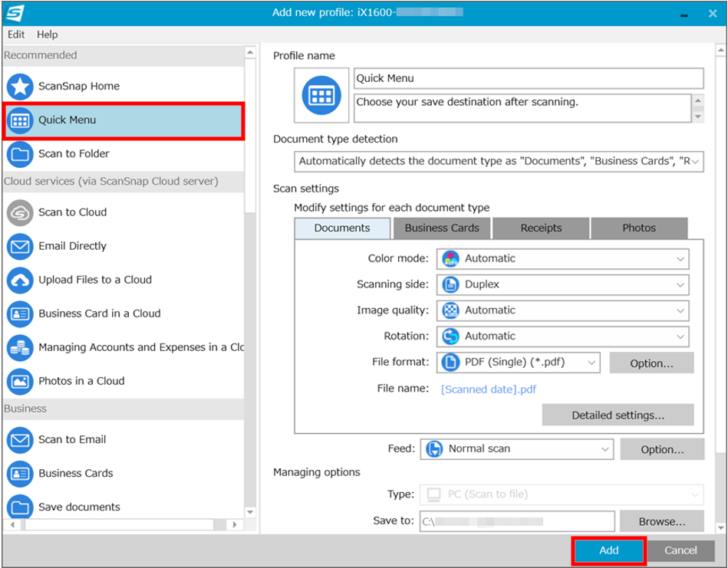Click the Profile name text field
The image size is (728, 568).
[x=529, y=78]
